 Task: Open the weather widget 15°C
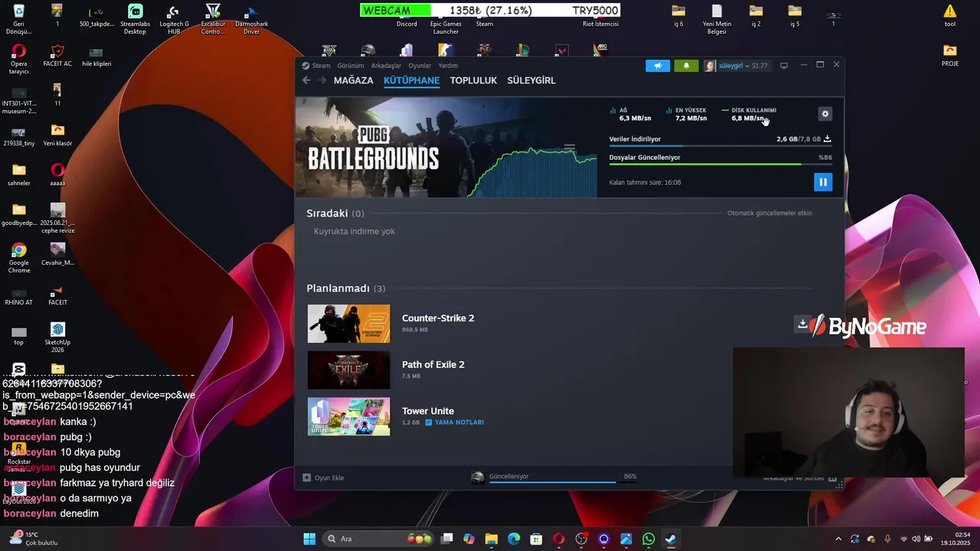click(32, 539)
